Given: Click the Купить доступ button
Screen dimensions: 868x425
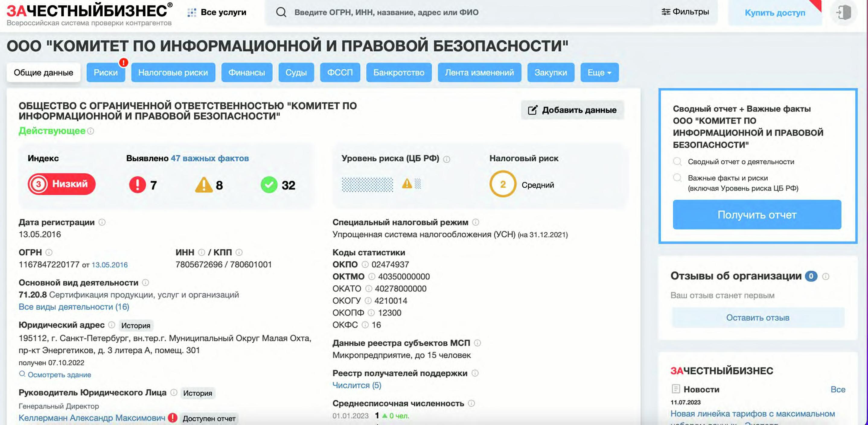Looking at the screenshot, I should [775, 13].
